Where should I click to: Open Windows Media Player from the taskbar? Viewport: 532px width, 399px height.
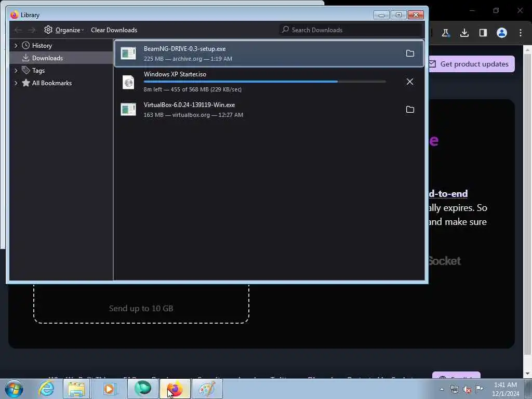(109, 389)
